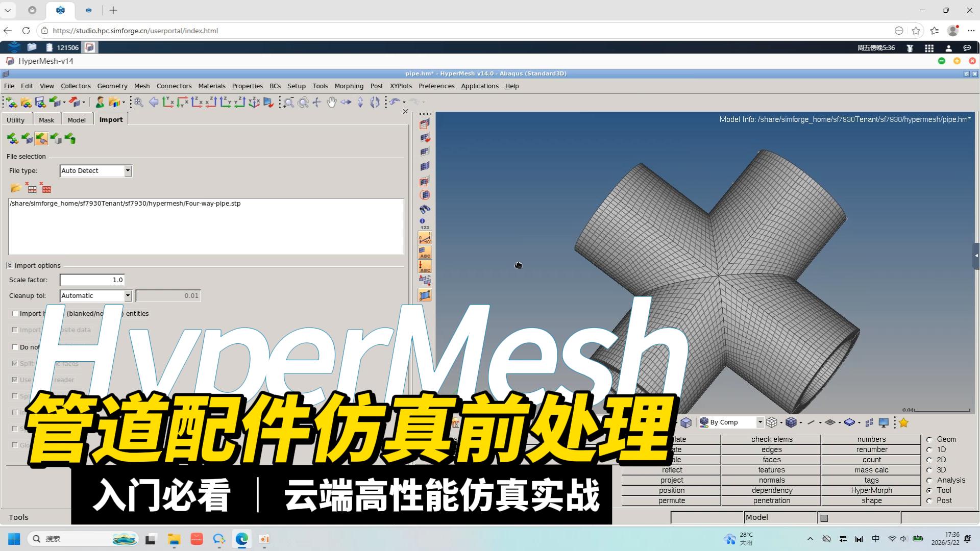
Task: Click the Windows taskbar search box
Action: pos(83,539)
